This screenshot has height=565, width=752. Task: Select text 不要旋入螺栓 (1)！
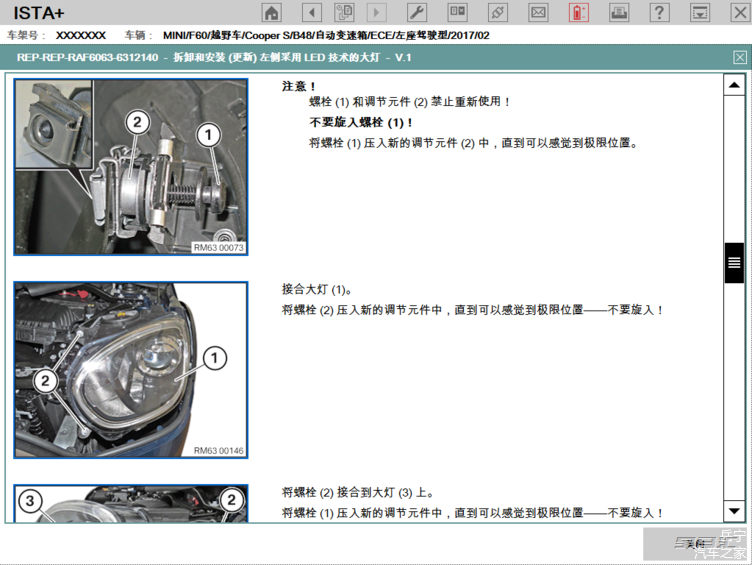(361, 122)
